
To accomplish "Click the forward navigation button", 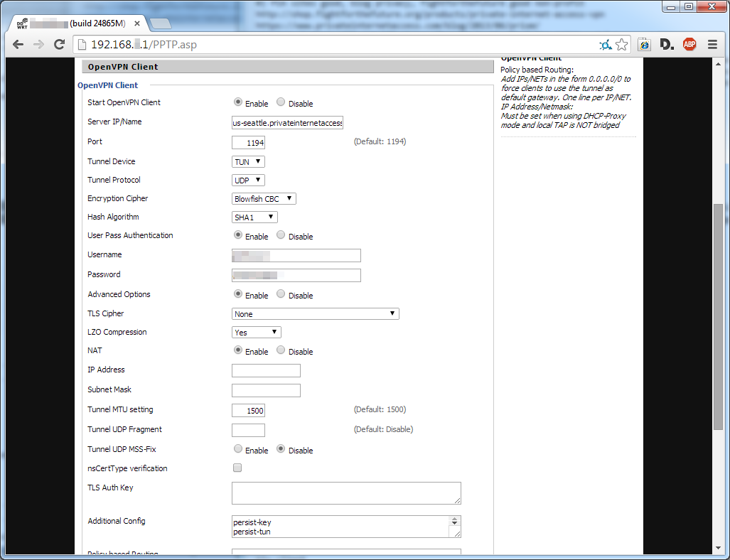I will [39, 44].
